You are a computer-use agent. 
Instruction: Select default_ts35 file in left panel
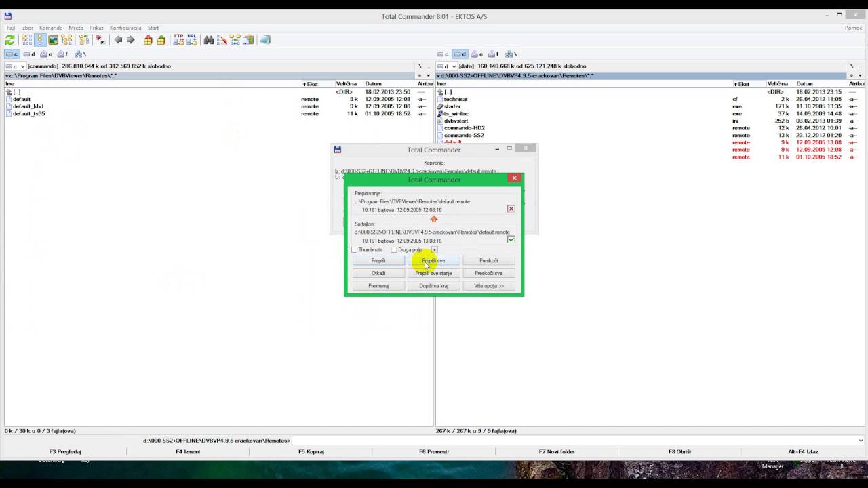(x=29, y=114)
